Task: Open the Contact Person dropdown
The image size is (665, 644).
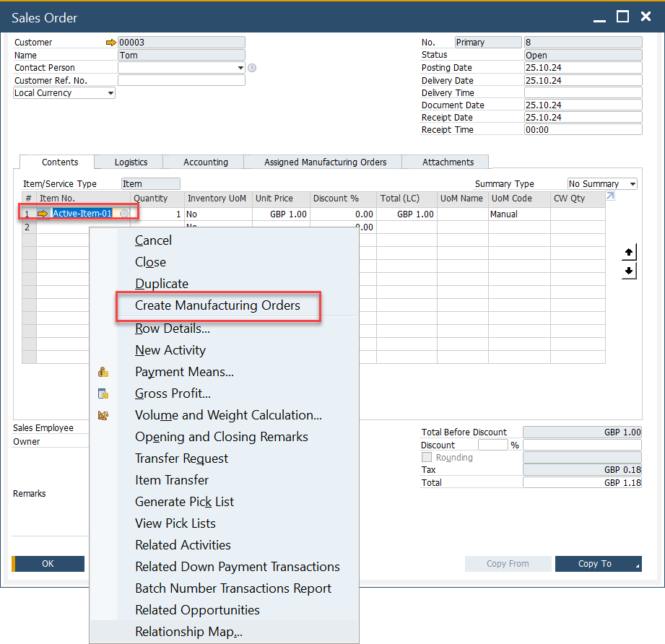Action: [x=240, y=68]
